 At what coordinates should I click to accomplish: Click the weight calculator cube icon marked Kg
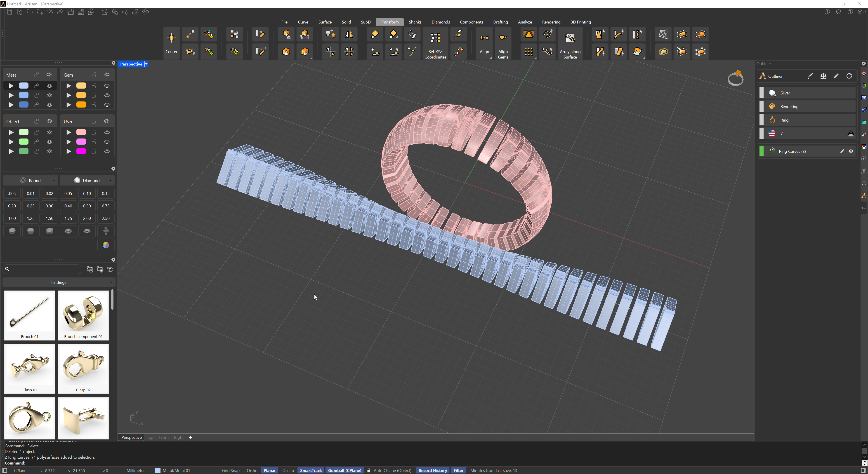pos(286,34)
